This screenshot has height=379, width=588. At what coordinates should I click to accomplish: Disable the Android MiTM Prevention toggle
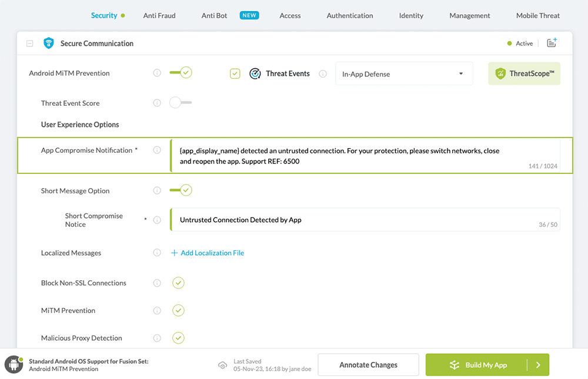(181, 73)
